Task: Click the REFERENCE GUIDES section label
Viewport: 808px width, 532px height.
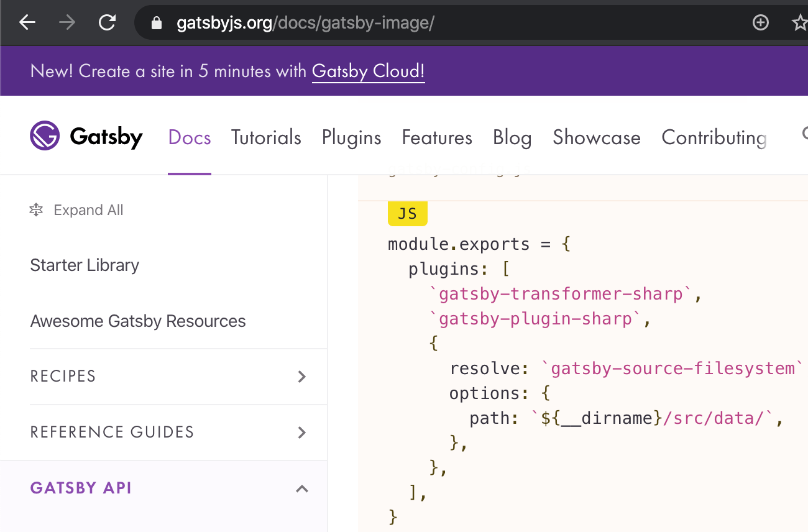Action: pyautogui.click(x=112, y=432)
